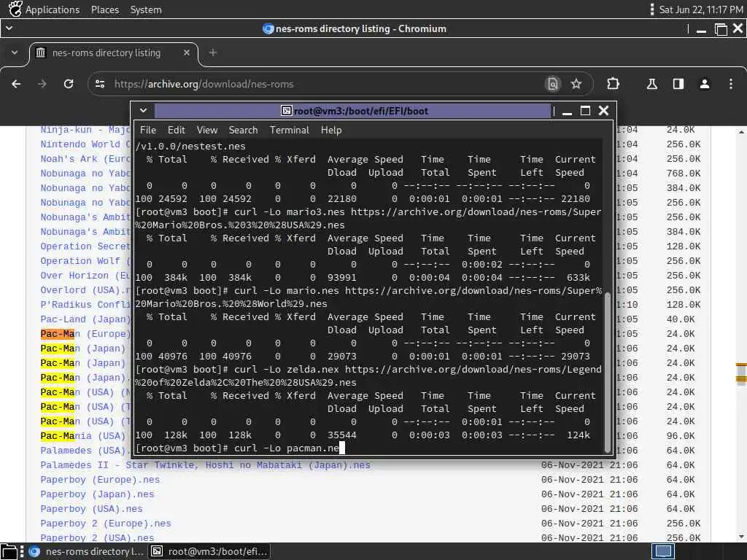Switch to root@vm3 terminal taskbar button

point(209,551)
